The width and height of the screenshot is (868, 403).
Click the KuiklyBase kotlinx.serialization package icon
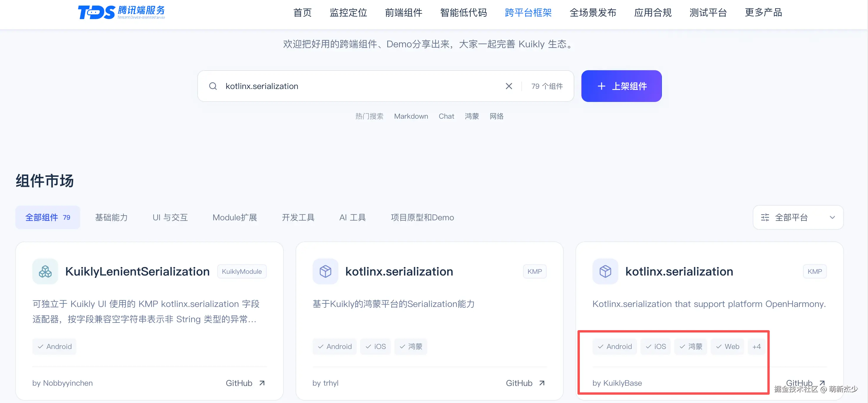point(605,271)
